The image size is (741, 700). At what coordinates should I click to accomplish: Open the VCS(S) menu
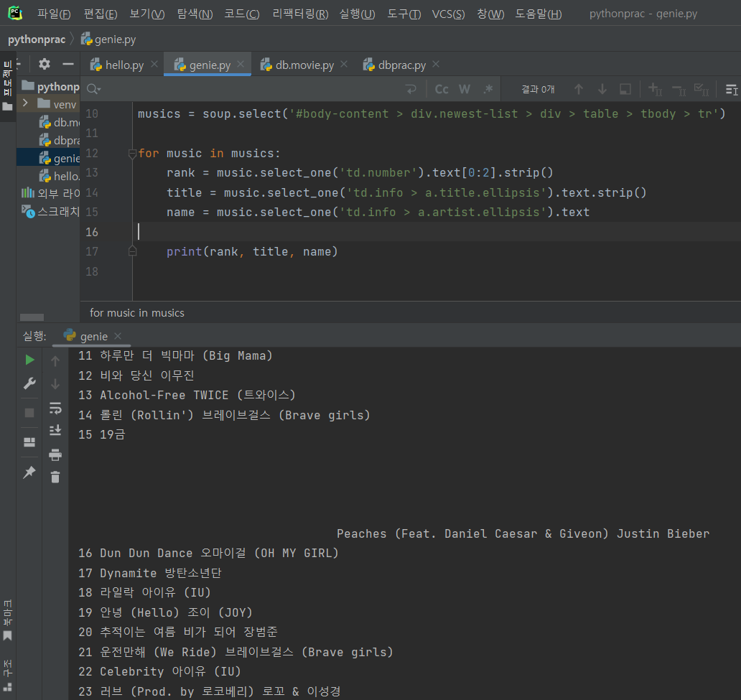point(449,14)
